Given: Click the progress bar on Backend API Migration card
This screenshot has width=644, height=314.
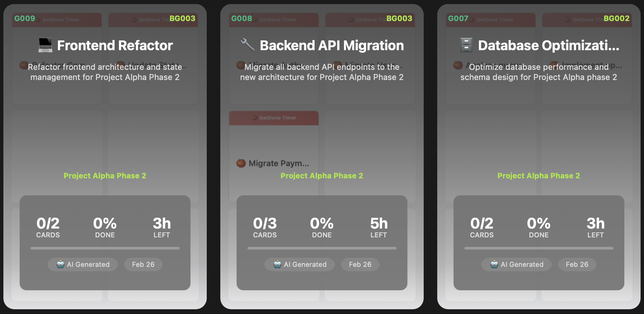Looking at the screenshot, I should point(322,248).
